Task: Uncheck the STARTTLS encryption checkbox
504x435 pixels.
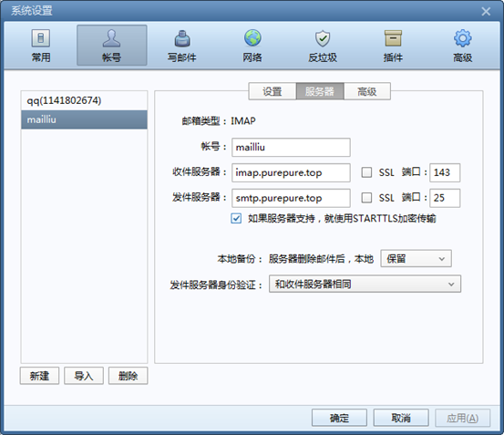Action: coord(236,219)
